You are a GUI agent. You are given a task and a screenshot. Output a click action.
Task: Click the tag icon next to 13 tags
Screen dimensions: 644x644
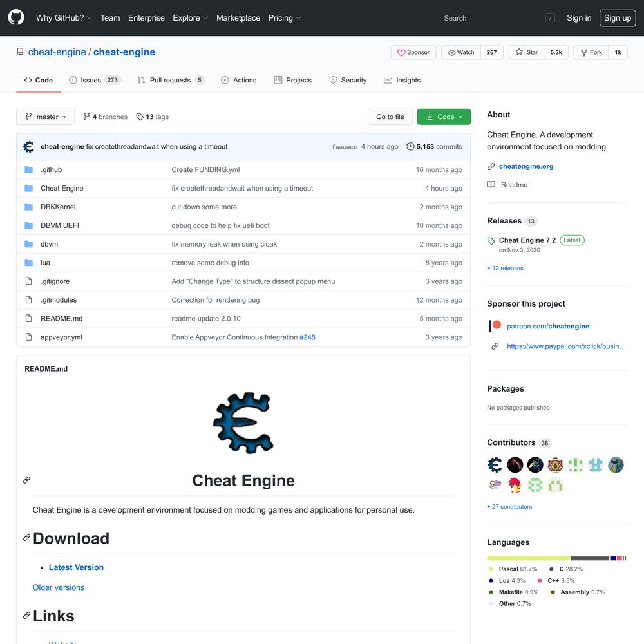(140, 117)
